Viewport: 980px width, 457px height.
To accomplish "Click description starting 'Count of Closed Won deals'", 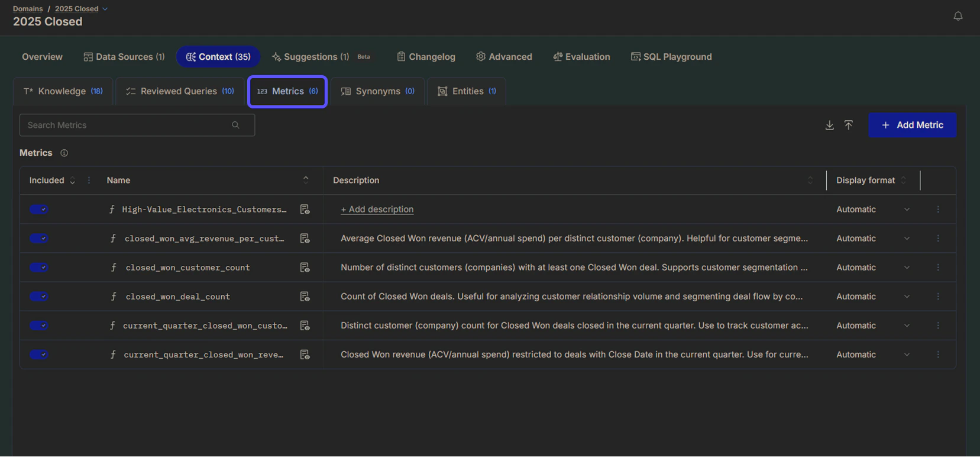I will [572, 296].
